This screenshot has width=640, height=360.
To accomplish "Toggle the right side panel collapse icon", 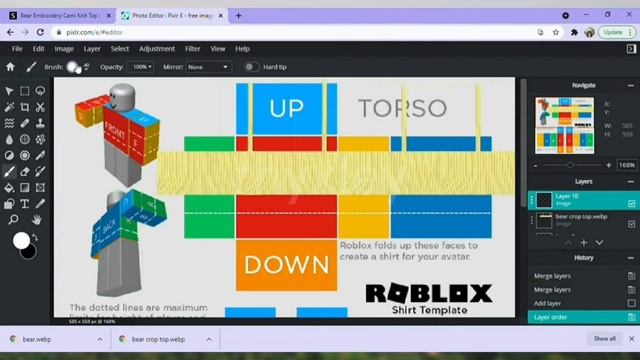I will [631, 49].
